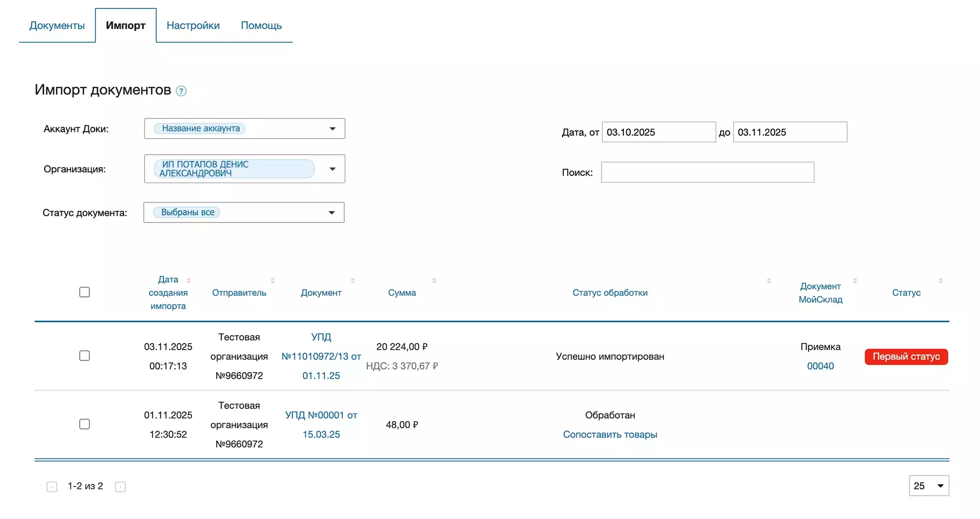Open the Аккаунт Доки dropdown
Viewport: 980px width, 519px height.
click(332, 129)
